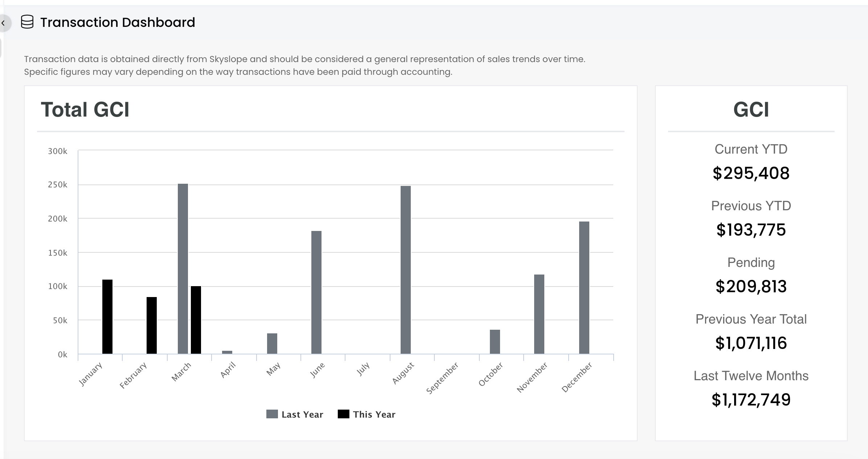Select the October Last Year bar

pos(495,342)
